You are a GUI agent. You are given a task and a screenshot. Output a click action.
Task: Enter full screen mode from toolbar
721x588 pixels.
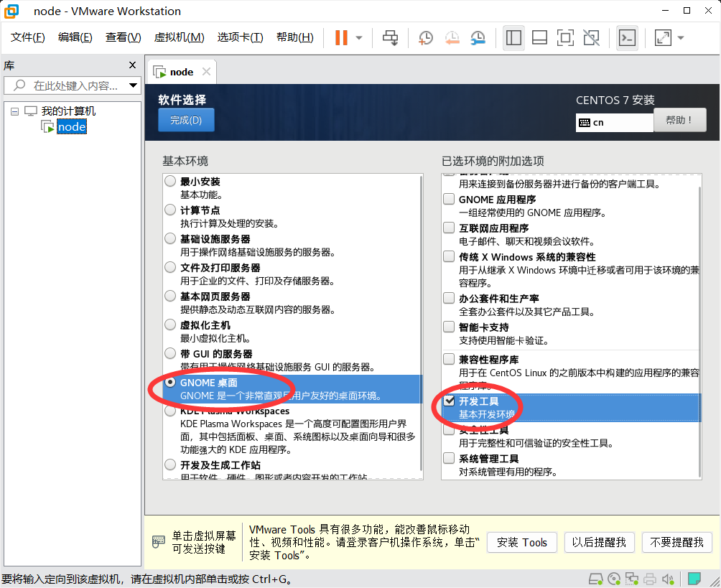(565, 38)
